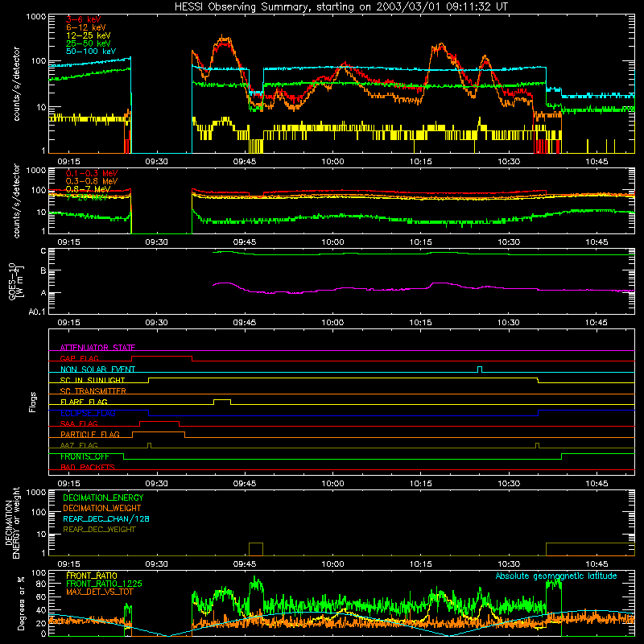Image resolution: width=644 pixels, height=644 pixels.
Task: Click the raised SAA_FLAG segment
Action: [159, 421]
